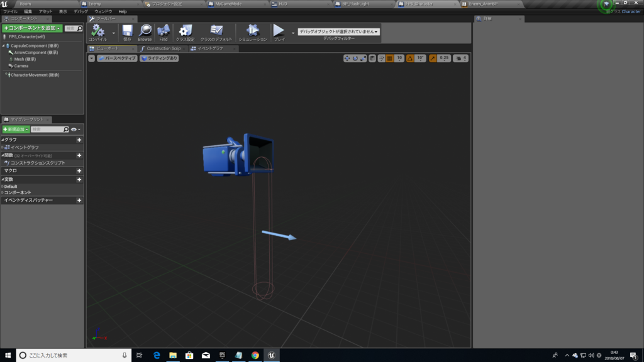The width and height of the screenshot is (644, 362).
Task: Open the Lit (ライティングあり) view mode menu
Action: click(x=159, y=58)
